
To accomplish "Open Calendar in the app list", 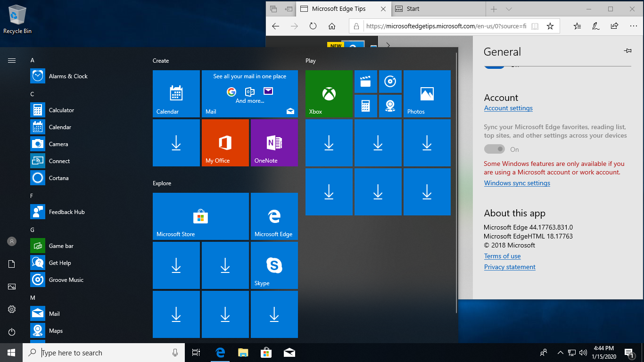I will point(85,127).
